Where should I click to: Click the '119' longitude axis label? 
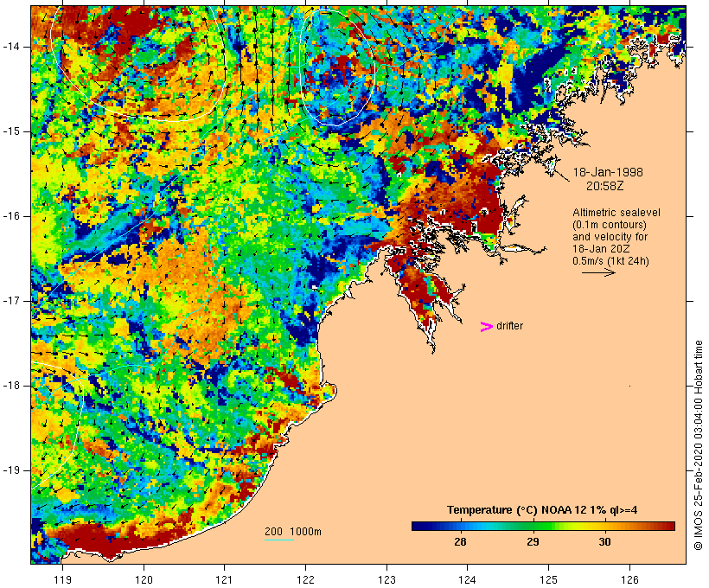coord(62,579)
